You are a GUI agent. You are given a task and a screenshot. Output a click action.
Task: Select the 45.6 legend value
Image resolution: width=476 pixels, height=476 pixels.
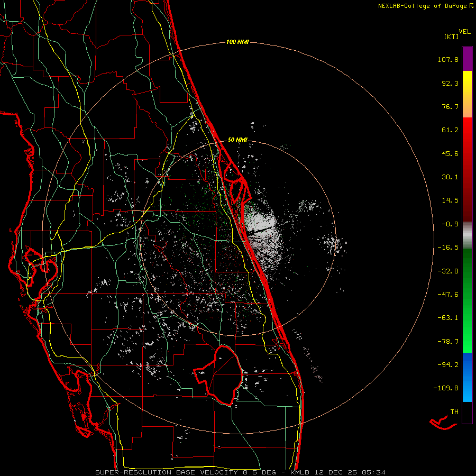(450, 153)
